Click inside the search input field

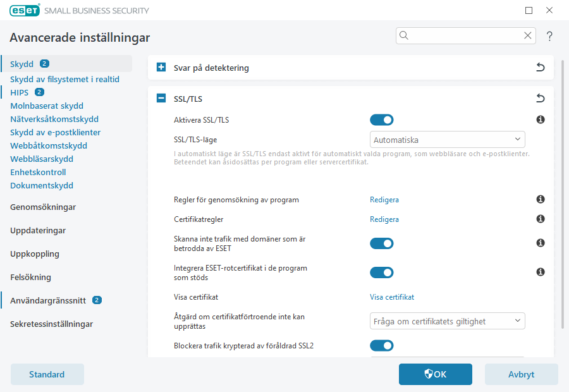[462, 35]
